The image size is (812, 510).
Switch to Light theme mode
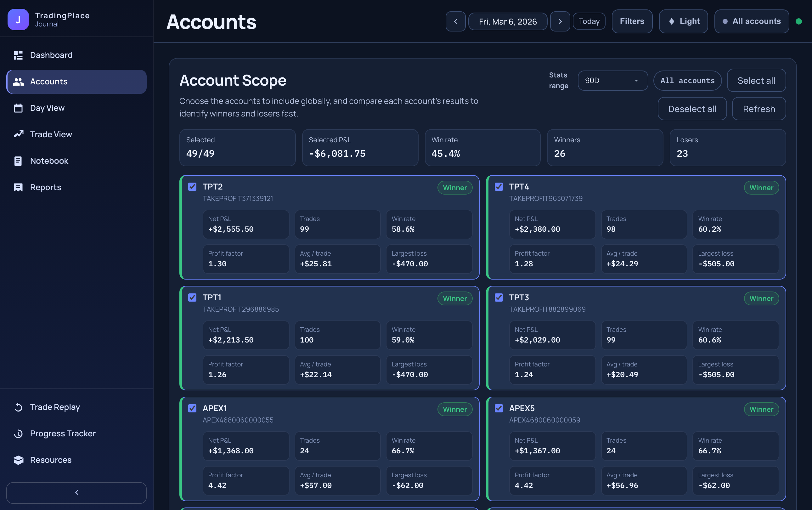point(683,21)
